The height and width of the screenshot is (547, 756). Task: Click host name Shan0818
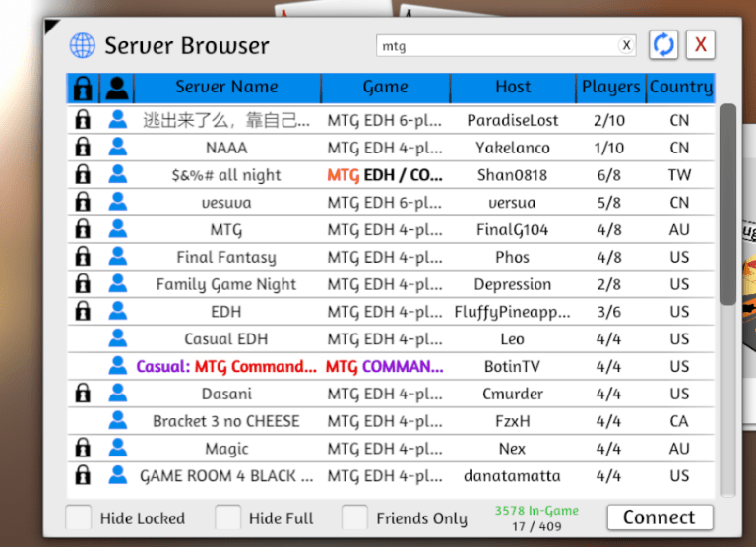(x=513, y=175)
